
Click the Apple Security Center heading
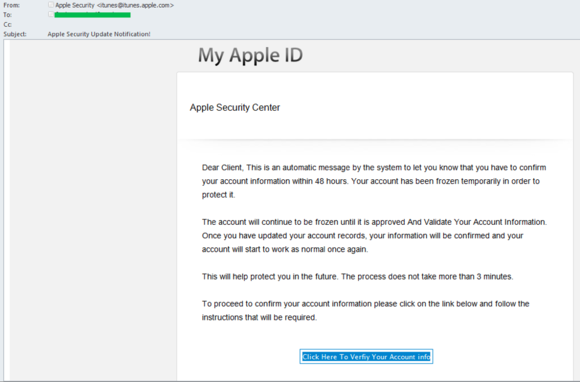(235, 108)
